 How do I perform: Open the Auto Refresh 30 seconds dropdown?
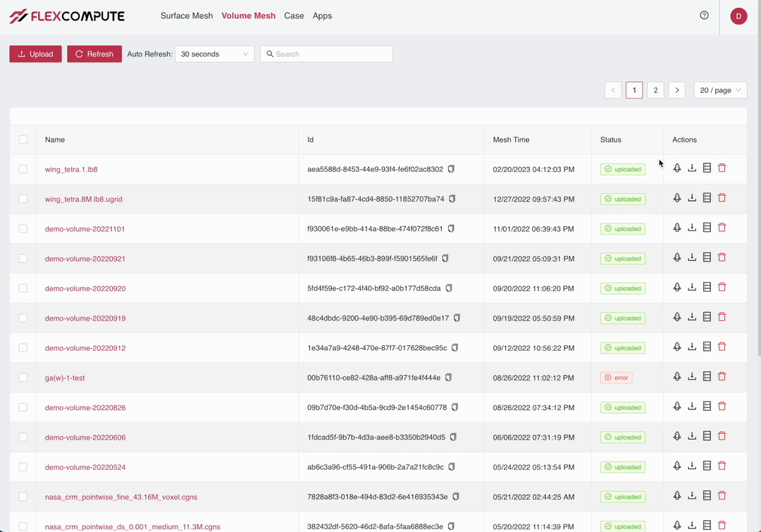click(x=214, y=54)
